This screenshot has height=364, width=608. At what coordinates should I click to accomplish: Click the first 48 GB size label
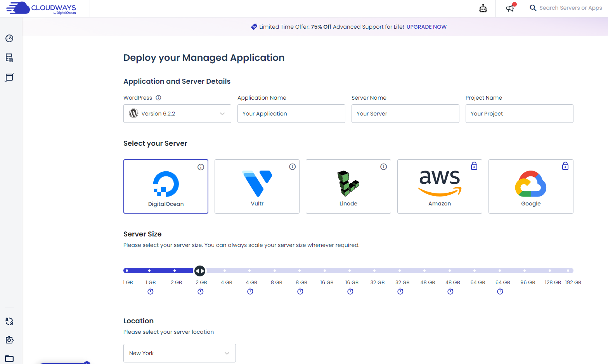pyautogui.click(x=428, y=283)
